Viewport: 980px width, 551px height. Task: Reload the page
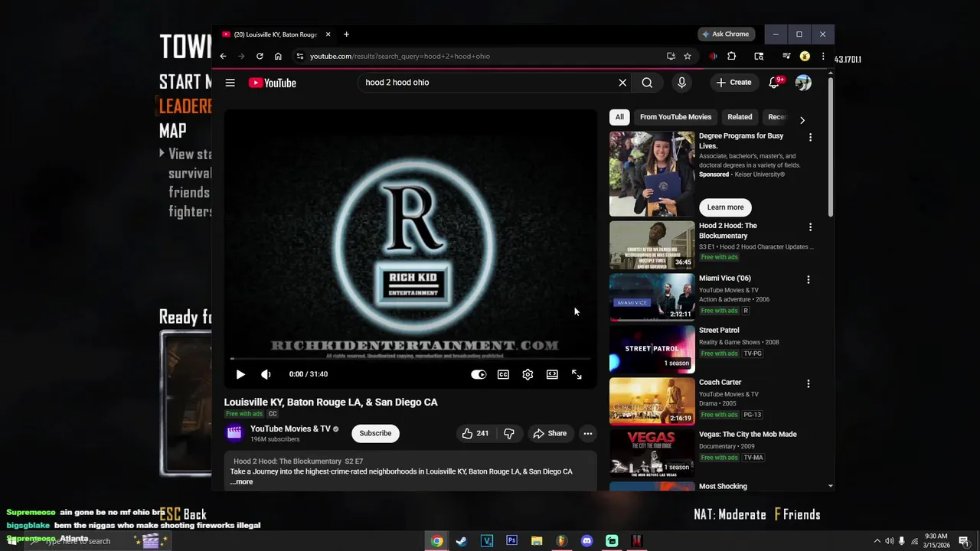point(260,56)
